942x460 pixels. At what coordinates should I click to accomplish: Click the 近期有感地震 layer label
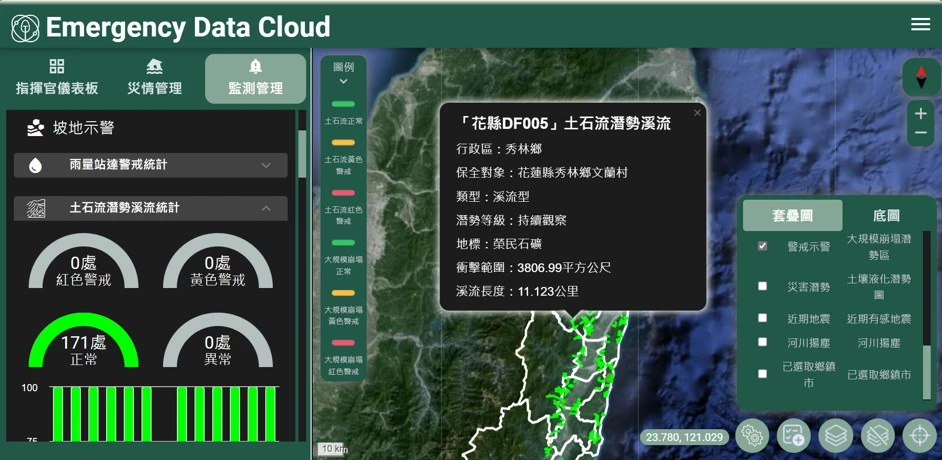(879, 319)
